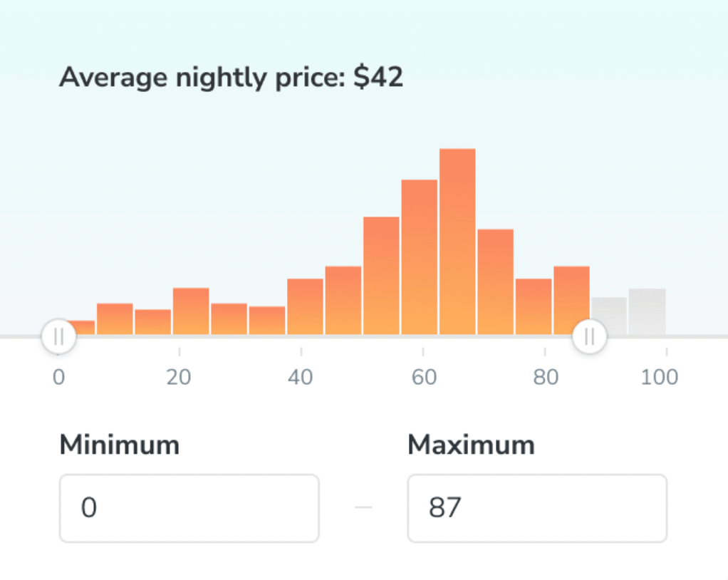Click the "Maximum" field label

click(x=471, y=445)
